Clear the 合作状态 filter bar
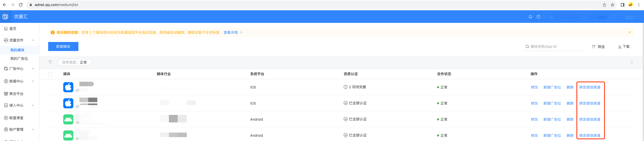The width and height of the screenshot is (644, 141). (632, 62)
